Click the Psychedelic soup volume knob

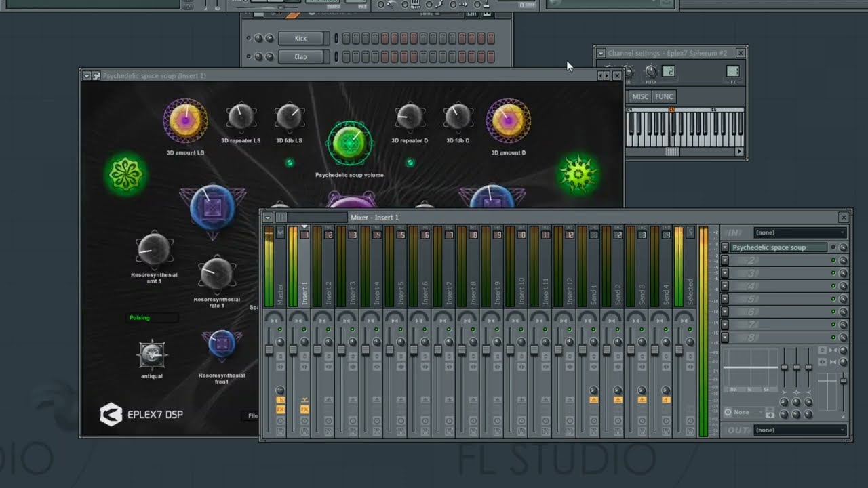click(349, 143)
